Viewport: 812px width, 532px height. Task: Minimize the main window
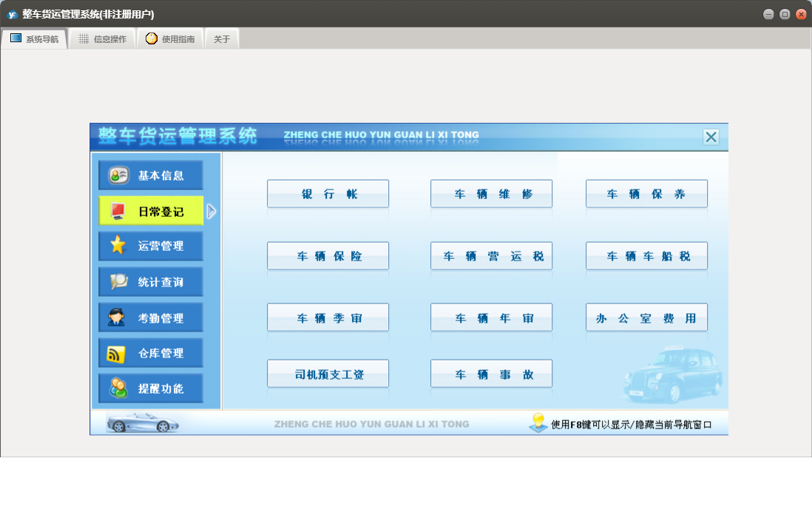[768, 15]
